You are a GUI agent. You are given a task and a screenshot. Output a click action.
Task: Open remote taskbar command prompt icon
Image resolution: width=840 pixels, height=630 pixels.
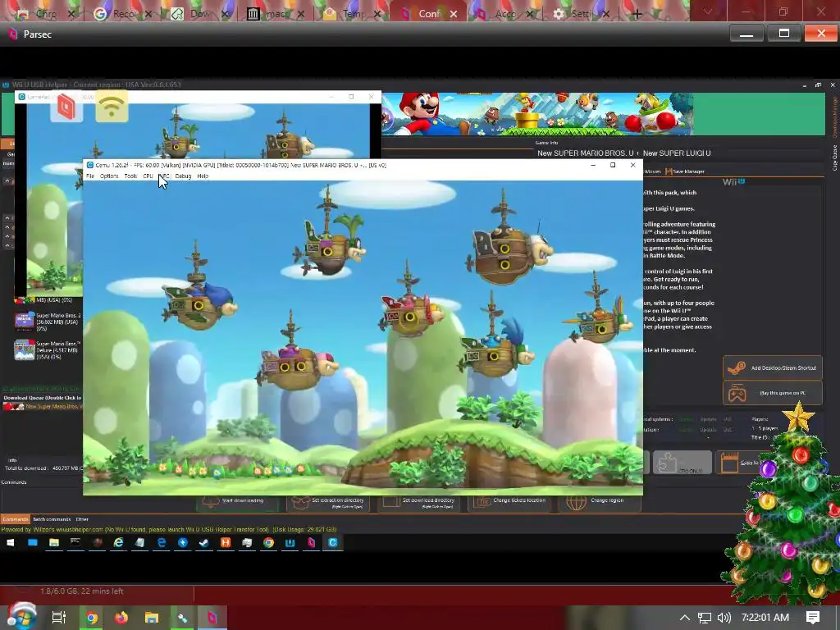75,543
